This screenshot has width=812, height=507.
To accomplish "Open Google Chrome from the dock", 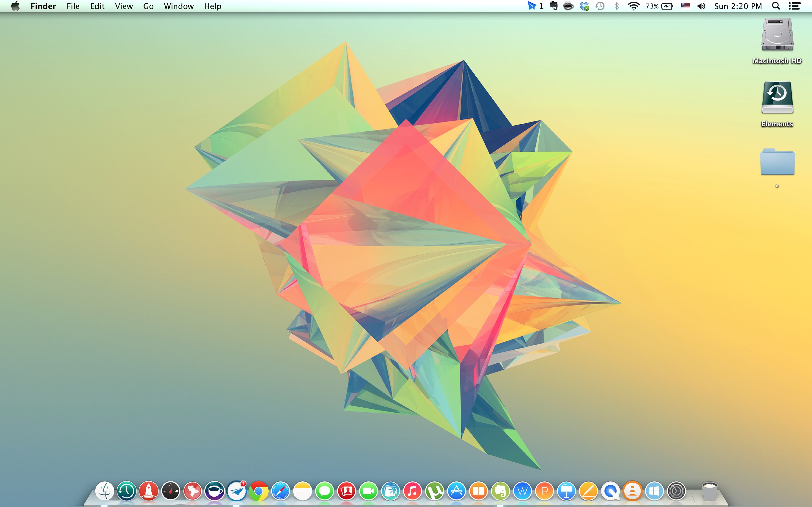I will [x=258, y=491].
